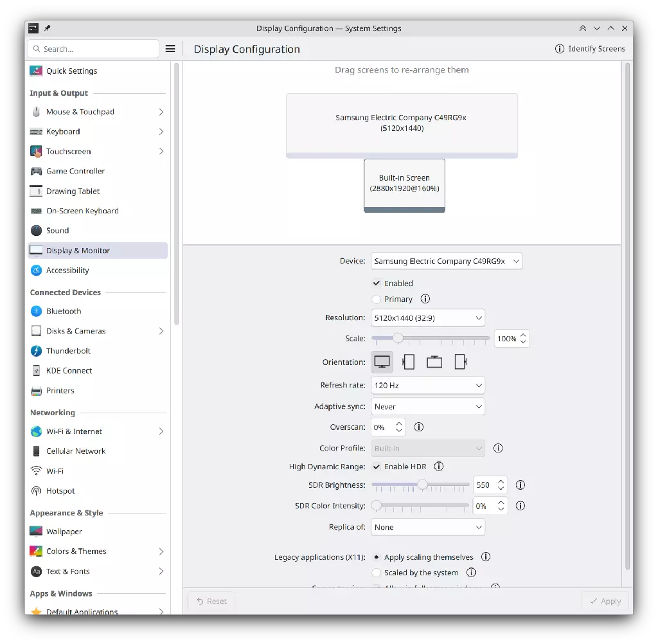The width and height of the screenshot is (658, 644).
Task: Select the Samsung C49RG9x screen rectangle
Action: [x=402, y=125]
